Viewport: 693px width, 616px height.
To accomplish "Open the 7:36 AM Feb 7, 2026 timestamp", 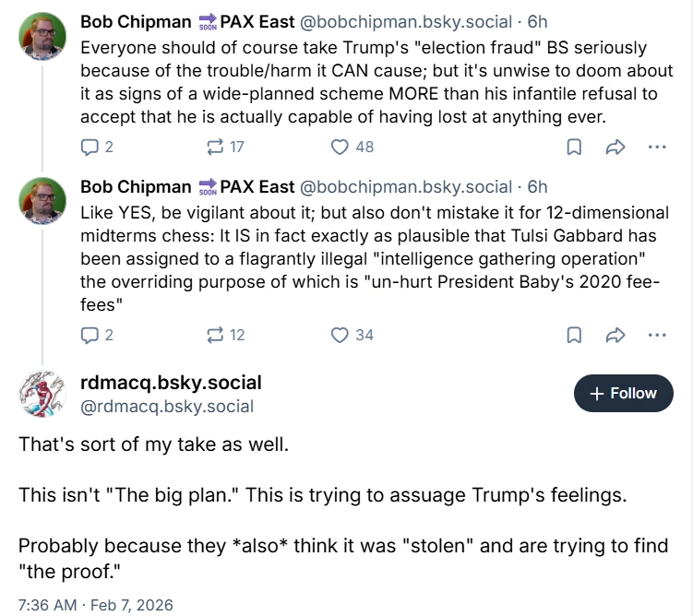I will pyautogui.click(x=95, y=605).
